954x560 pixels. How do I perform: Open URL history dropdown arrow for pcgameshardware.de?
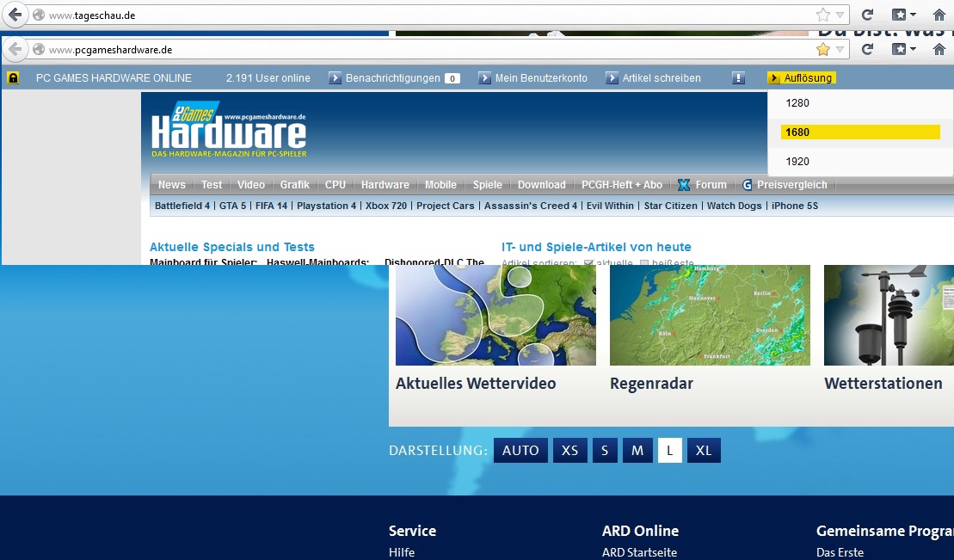tap(840, 50)
